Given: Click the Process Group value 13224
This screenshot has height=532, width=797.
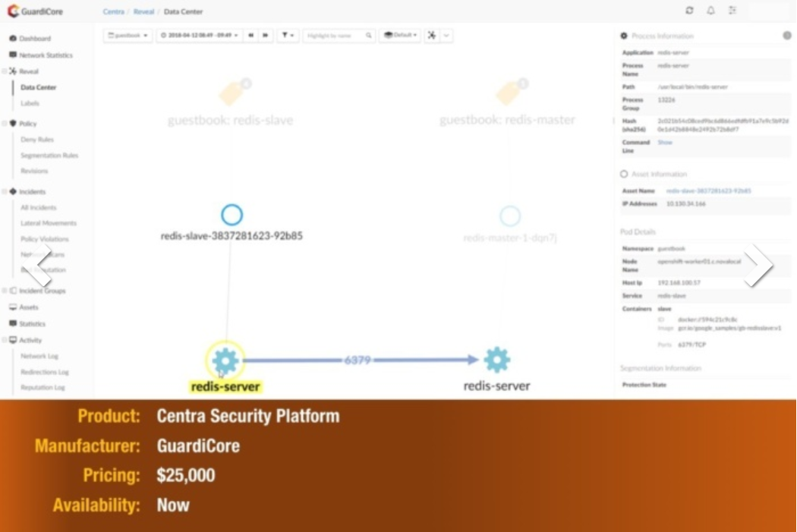Looking at the screenshot, I should point(666,100).
